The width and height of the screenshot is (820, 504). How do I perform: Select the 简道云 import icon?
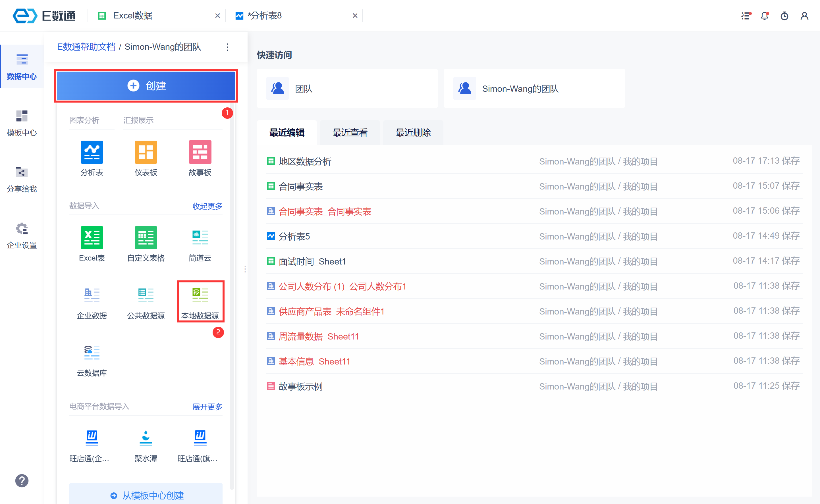(x=200, y=238)
